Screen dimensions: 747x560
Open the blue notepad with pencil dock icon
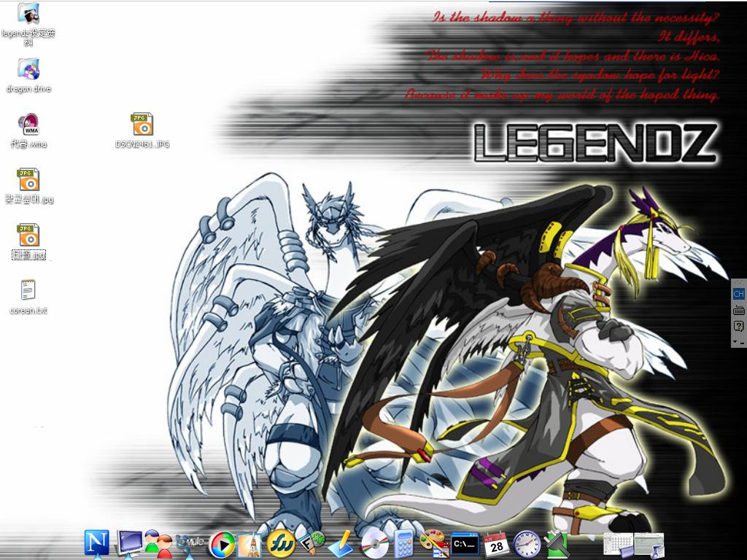point(341,544)
